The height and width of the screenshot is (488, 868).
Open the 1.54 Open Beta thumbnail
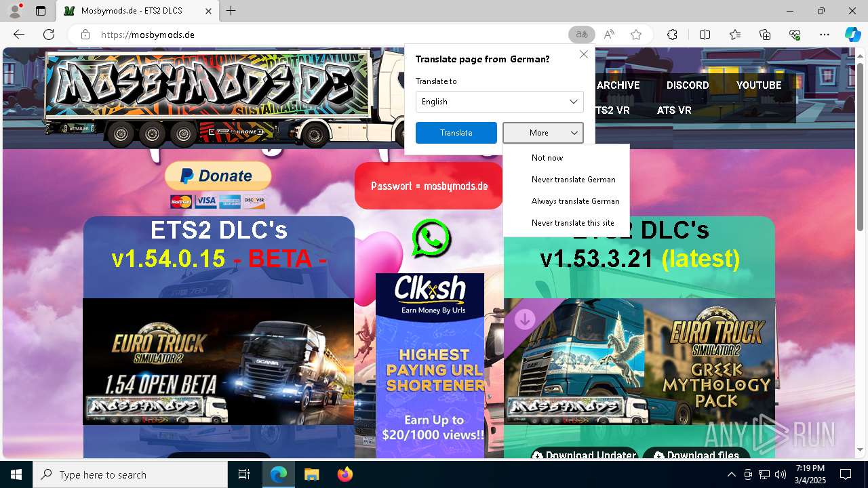(x=218, y=361)
